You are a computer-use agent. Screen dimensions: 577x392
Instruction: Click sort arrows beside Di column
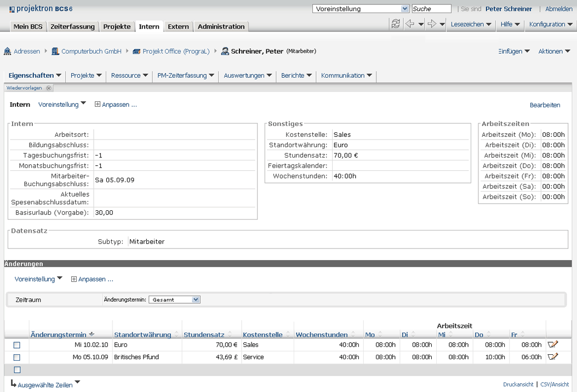[x=413, y=335]
